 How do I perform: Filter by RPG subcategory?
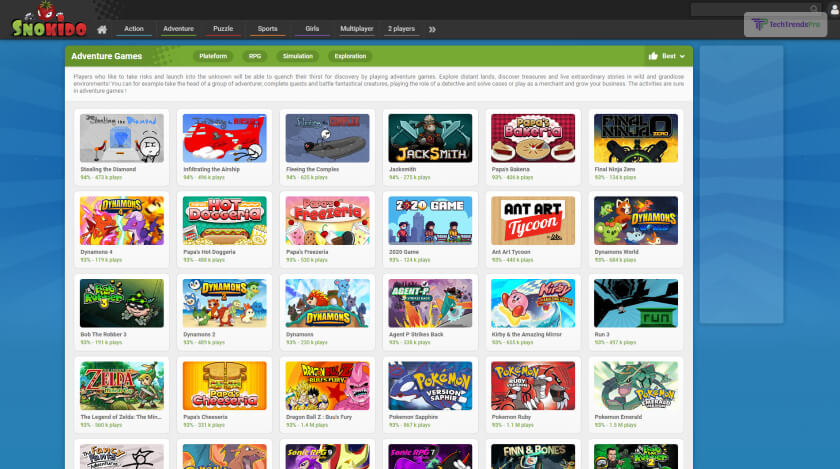coord(255,56)
